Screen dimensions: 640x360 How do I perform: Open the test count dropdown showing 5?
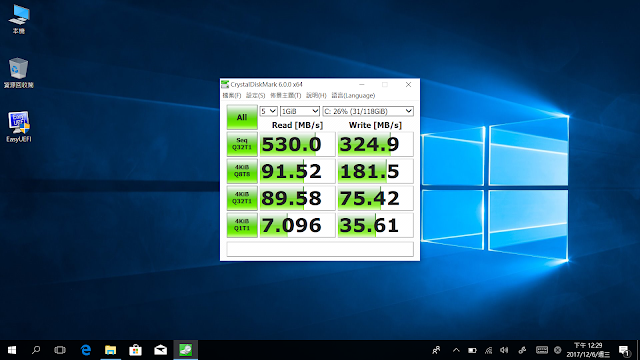269,111
